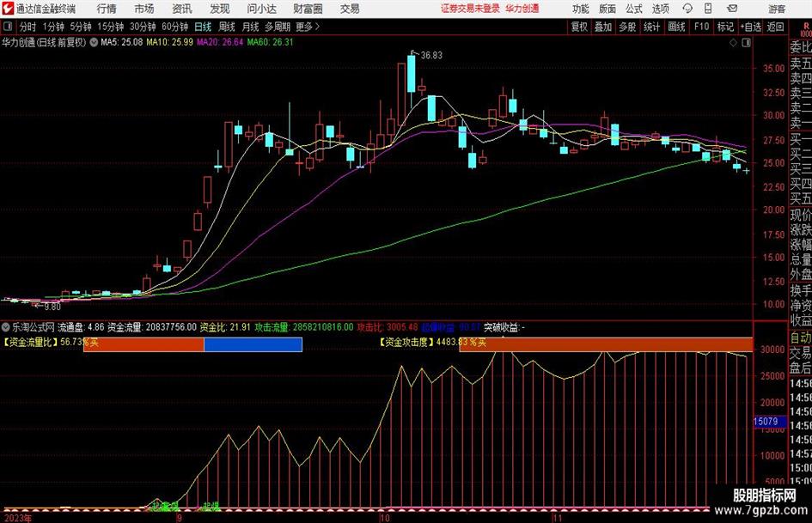Open the 选项 menu
This screenshot has width=812, height=523.
coord(660,9)
